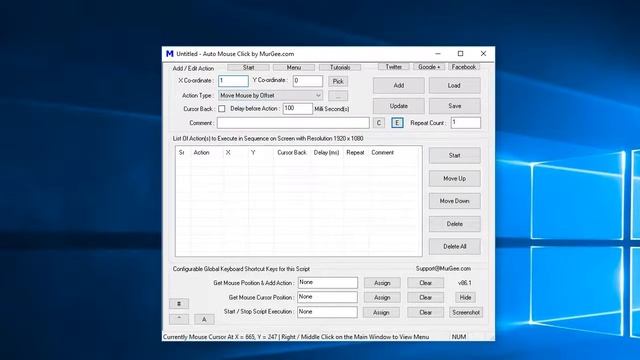Maximize the Auto Mouse Click window
Image resolution: width=640 pixels, height=360 pixels.
[460, 54]
